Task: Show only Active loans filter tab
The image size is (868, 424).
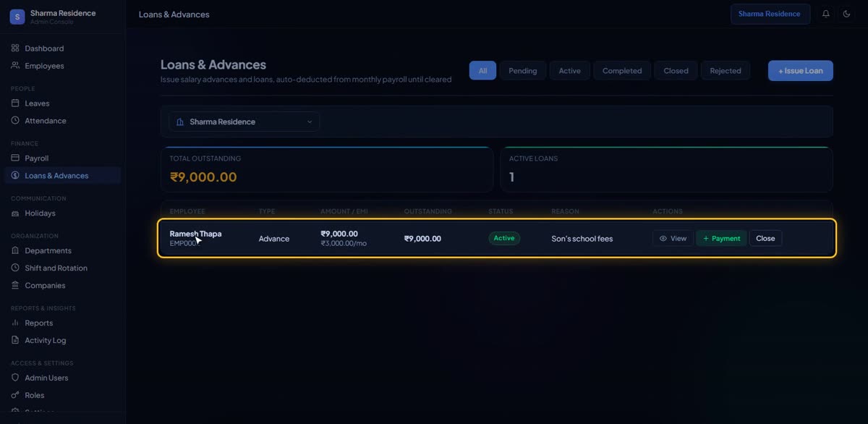Action: [x=570, y=71]
